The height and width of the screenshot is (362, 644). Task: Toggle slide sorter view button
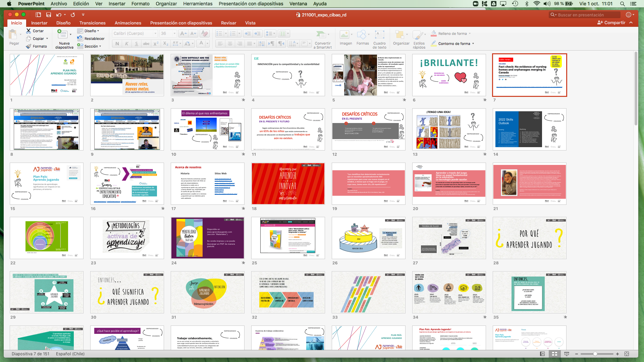click(554, 354)
